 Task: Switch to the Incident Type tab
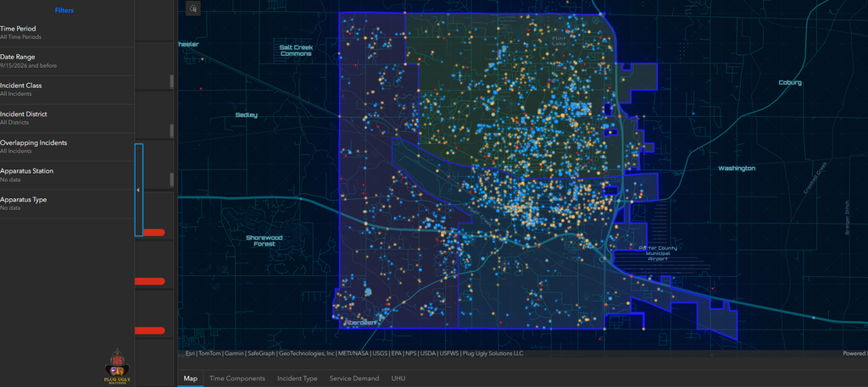298,379
